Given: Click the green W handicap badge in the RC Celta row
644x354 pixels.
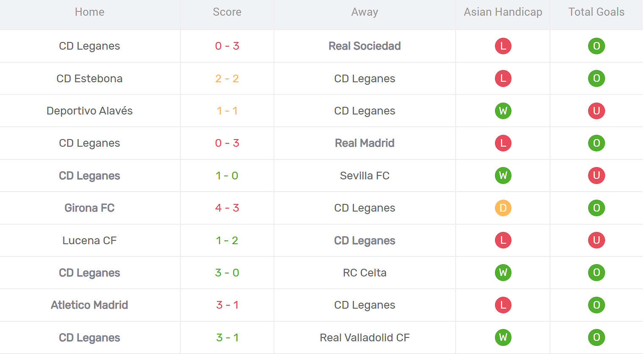Looking at the screenshot, I should coord(503,273).
